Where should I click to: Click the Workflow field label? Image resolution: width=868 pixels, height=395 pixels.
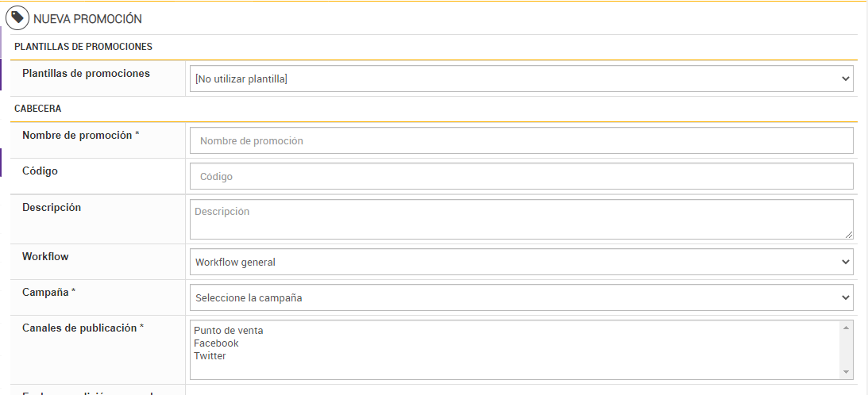pos(45,257)
